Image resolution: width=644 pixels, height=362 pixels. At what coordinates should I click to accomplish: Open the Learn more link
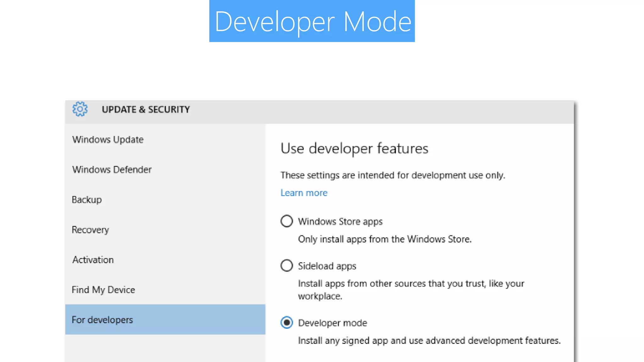[x=304, y=193]
